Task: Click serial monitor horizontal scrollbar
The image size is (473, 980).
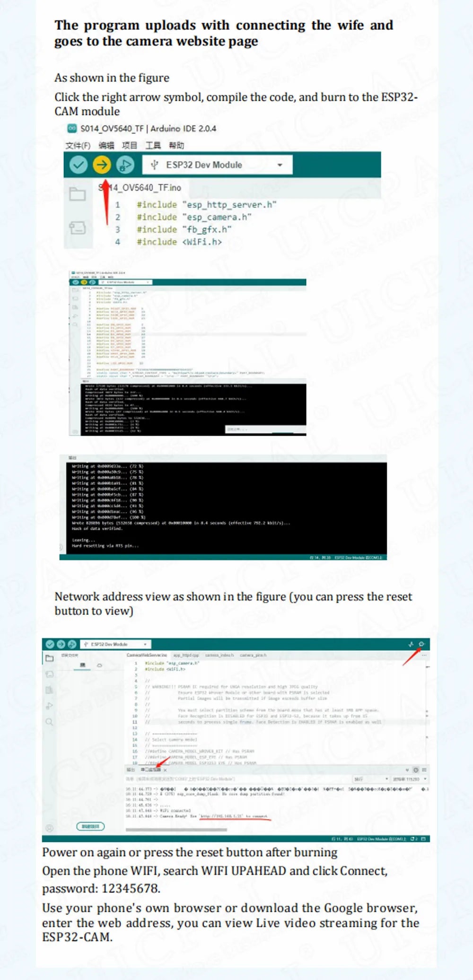Action: coord(176,830)
